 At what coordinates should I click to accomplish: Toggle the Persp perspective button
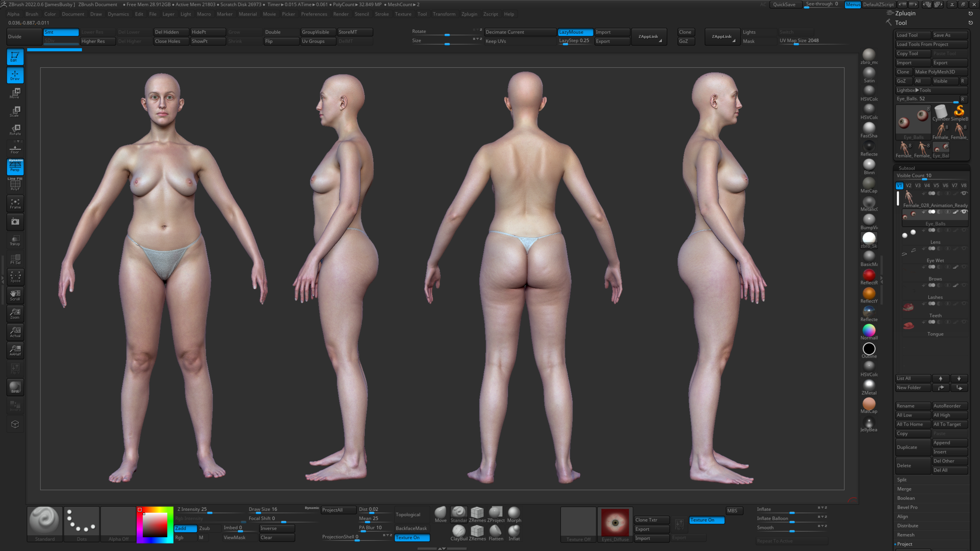(15, 167)
